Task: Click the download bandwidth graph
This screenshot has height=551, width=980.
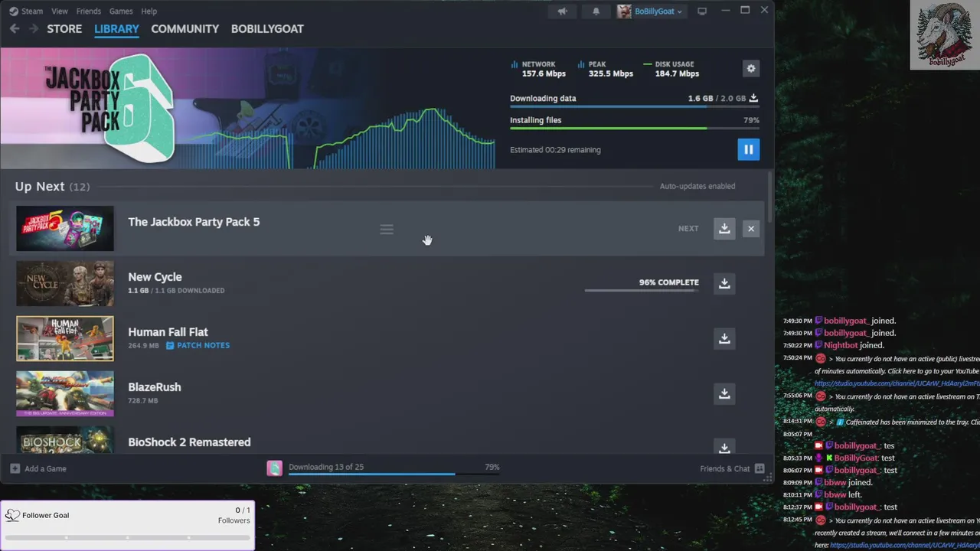Action: tap(341, 138)
